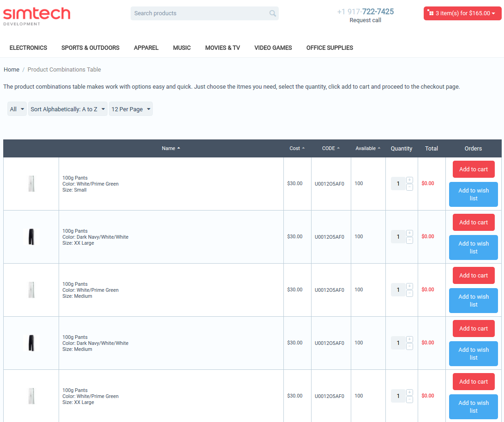Open the White/Prime Green XX Large pants thumbnail
The image size is (504, 422).
[31, 396]
